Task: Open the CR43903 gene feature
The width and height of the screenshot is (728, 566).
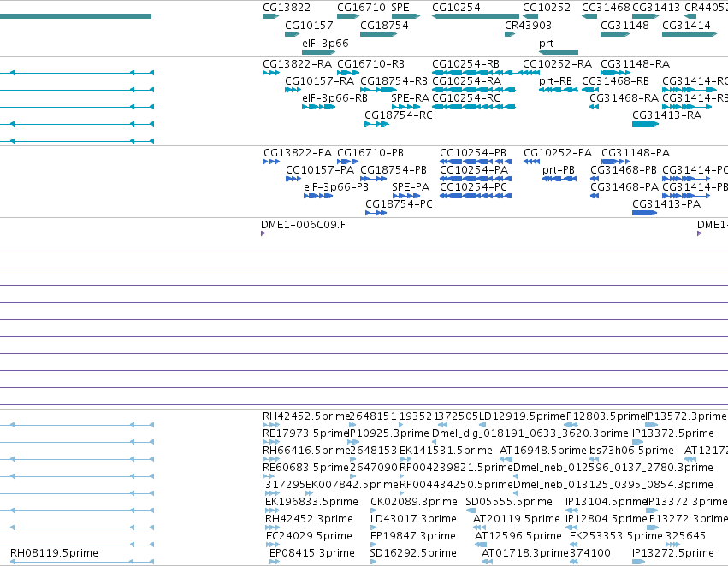Action: [510, 34]
